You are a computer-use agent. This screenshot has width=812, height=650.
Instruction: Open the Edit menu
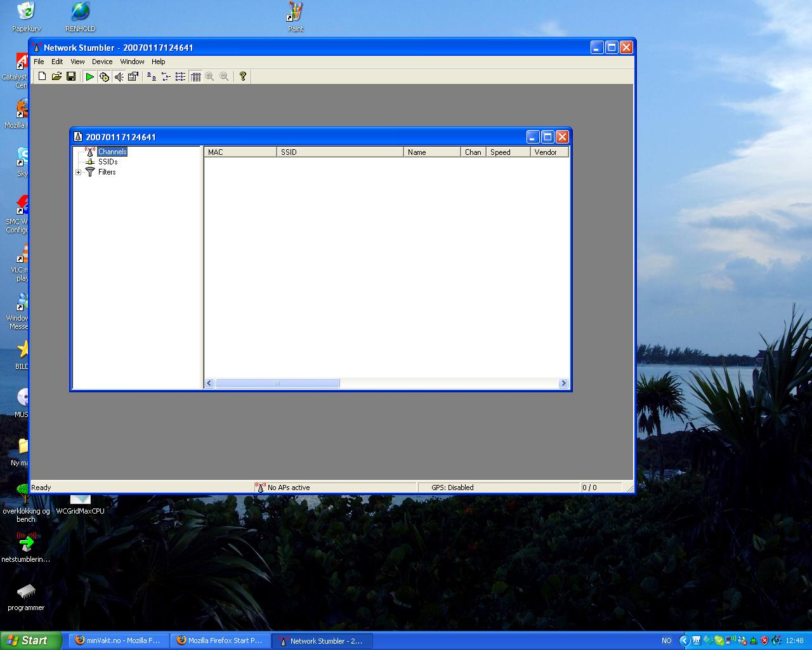click(x=57, y=62)
